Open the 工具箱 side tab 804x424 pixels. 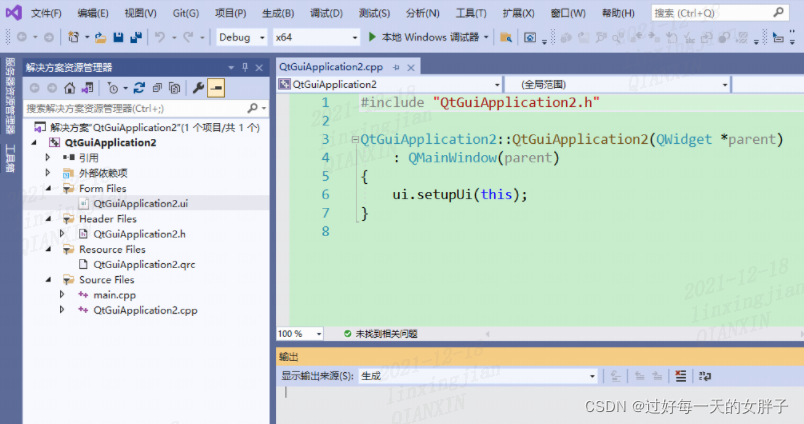10,158
